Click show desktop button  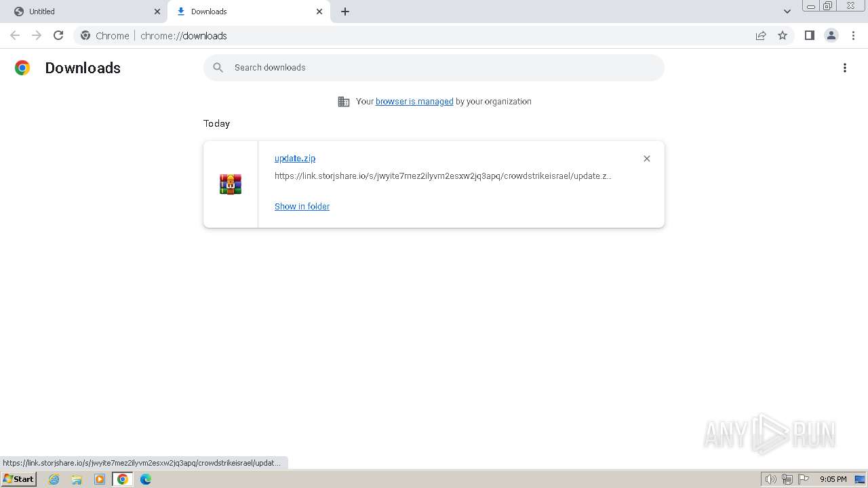click(860, 479)
